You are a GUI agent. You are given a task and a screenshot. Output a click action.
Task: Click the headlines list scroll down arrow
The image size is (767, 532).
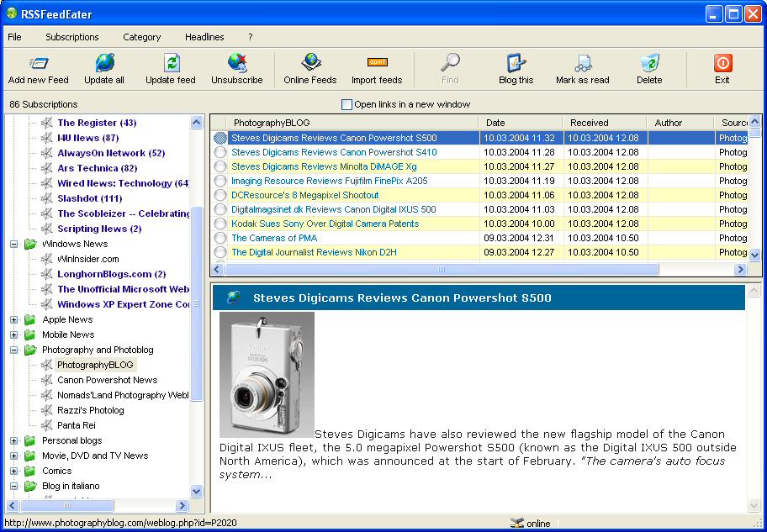755,255
